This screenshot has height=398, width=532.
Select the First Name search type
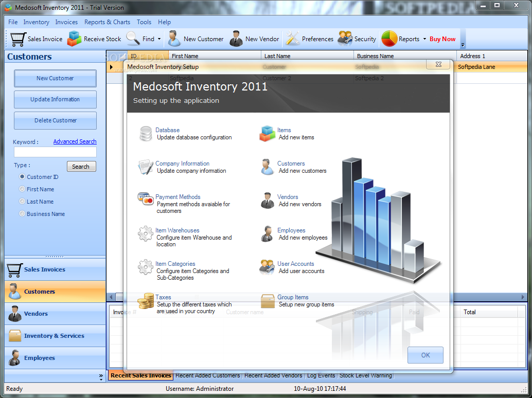point(22,189)
